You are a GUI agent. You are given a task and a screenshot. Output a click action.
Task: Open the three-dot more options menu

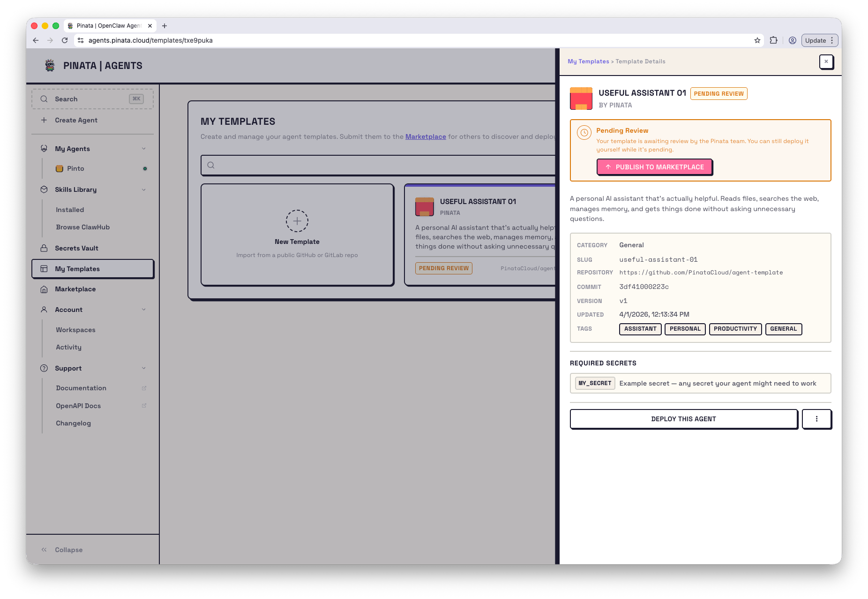point(816,419)
